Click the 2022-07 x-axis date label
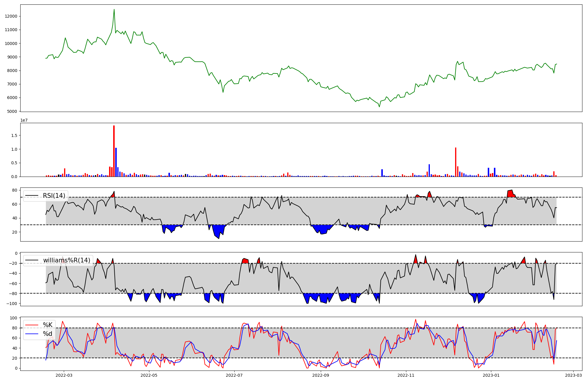588x382 pixels. (234, 375)
